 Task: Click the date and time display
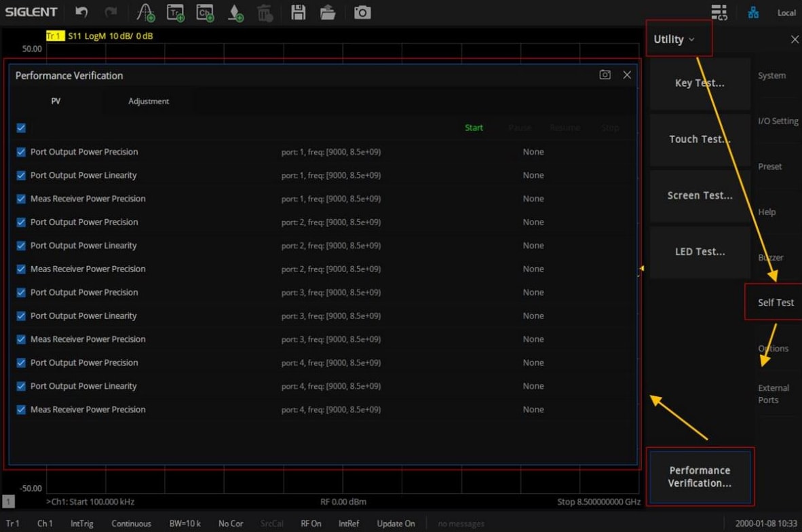766,523
